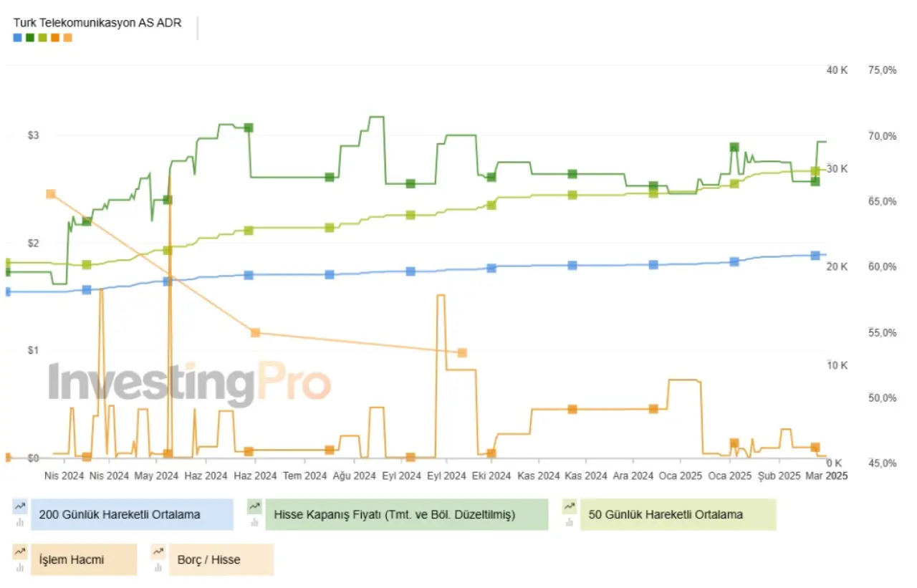
Task: Click the Turk Telekomunikasyon AS ADR title
Action: pos(97,22)
